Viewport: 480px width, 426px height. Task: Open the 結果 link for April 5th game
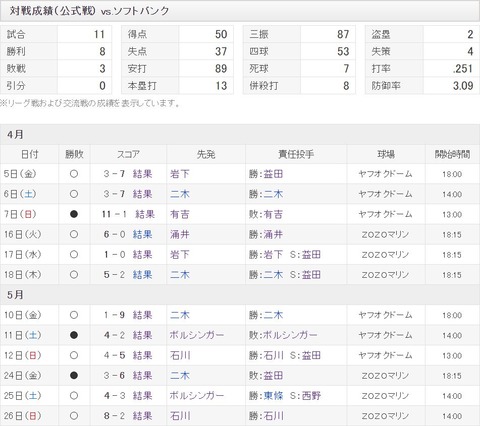pos(142,174)
